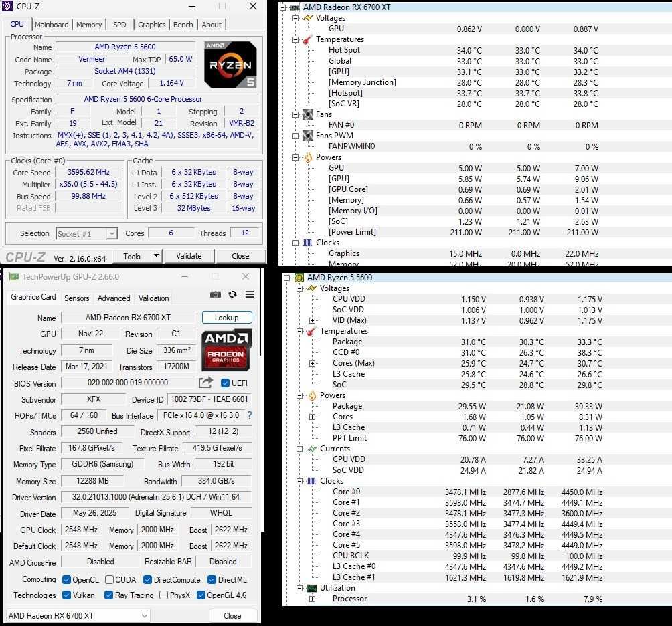Click the Core Speed value field in CPU-Z
Viewport: 672px width, 626px height.
pos(88,172)
